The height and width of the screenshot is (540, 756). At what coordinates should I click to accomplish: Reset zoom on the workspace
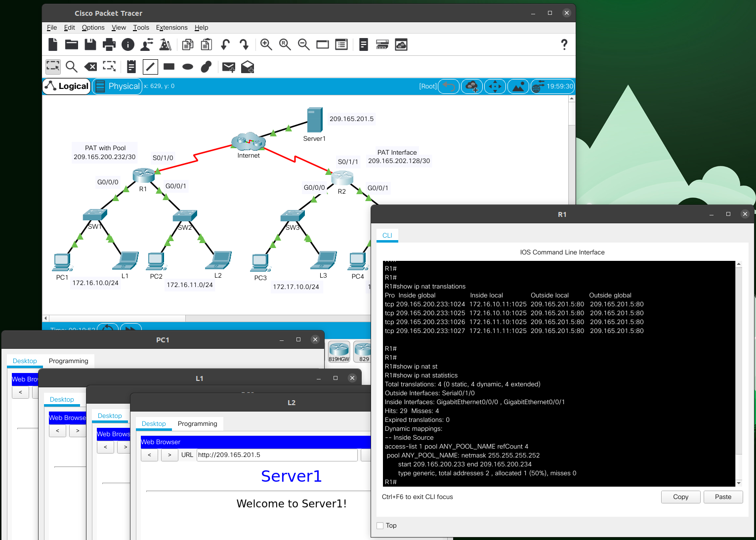[285, 45]
